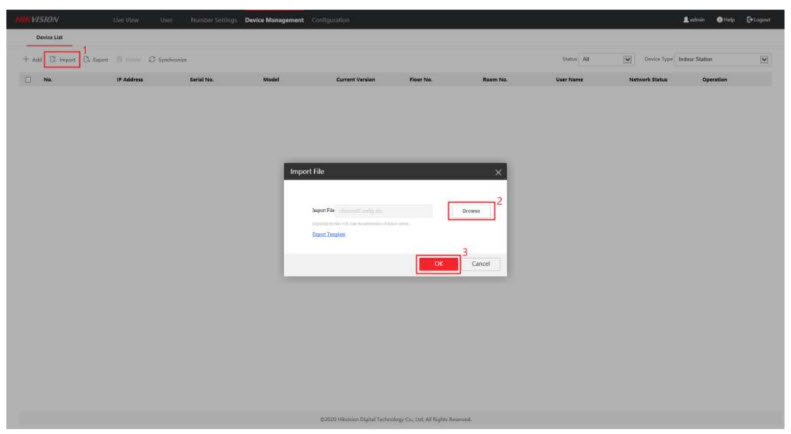The width and height of the screenshot is (791, 434).
Task: Toggle the select-all checkbox in table header
Action: [x=28, y=79]
